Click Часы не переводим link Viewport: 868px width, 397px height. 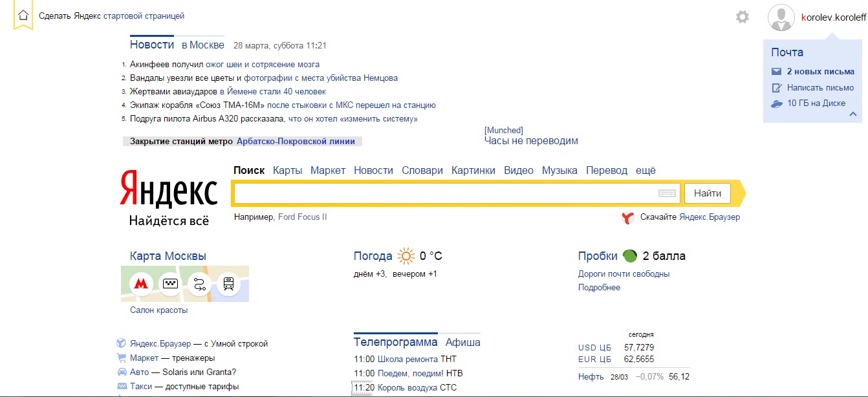click(531, 141)
